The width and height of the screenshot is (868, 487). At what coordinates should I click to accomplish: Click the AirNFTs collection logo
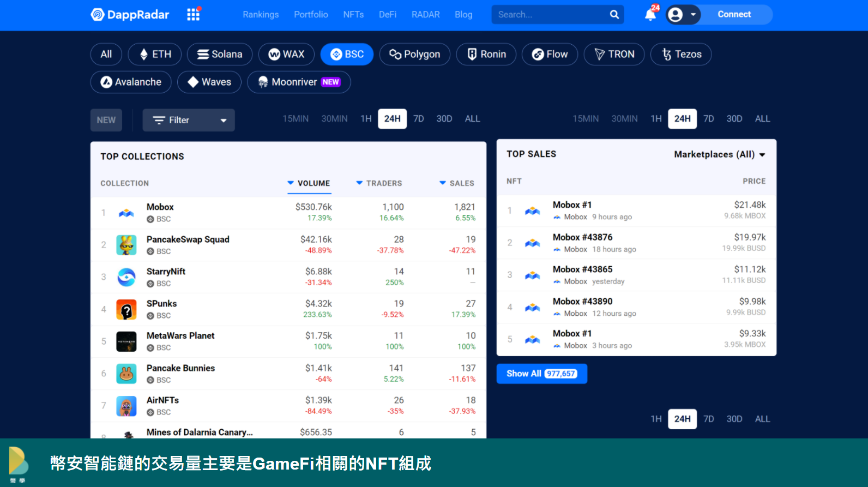[126, 406]
